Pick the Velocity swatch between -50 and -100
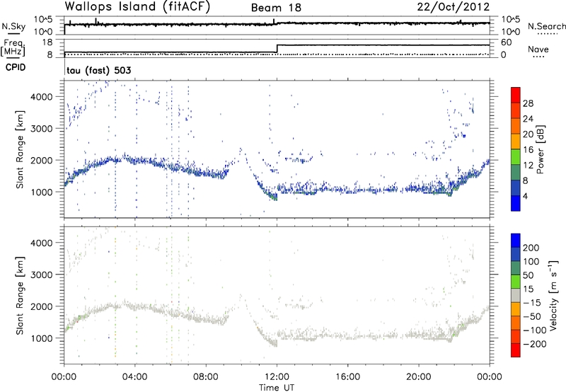The height and width of the screenshot is (392, 566). [x=516, y=323]
